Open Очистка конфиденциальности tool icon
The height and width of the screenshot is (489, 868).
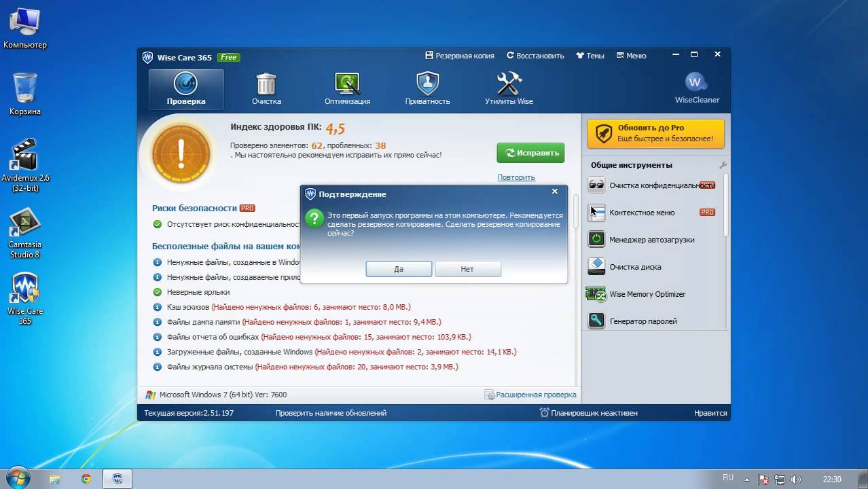coord(596,185)
